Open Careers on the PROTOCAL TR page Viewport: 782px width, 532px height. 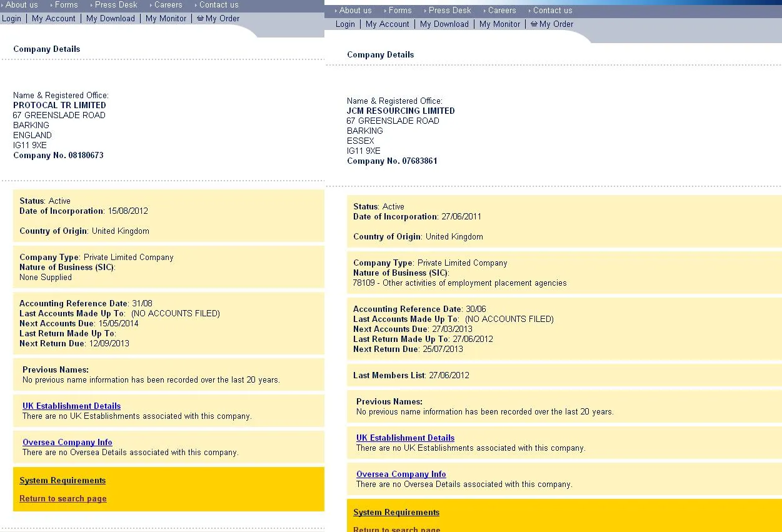168,5
